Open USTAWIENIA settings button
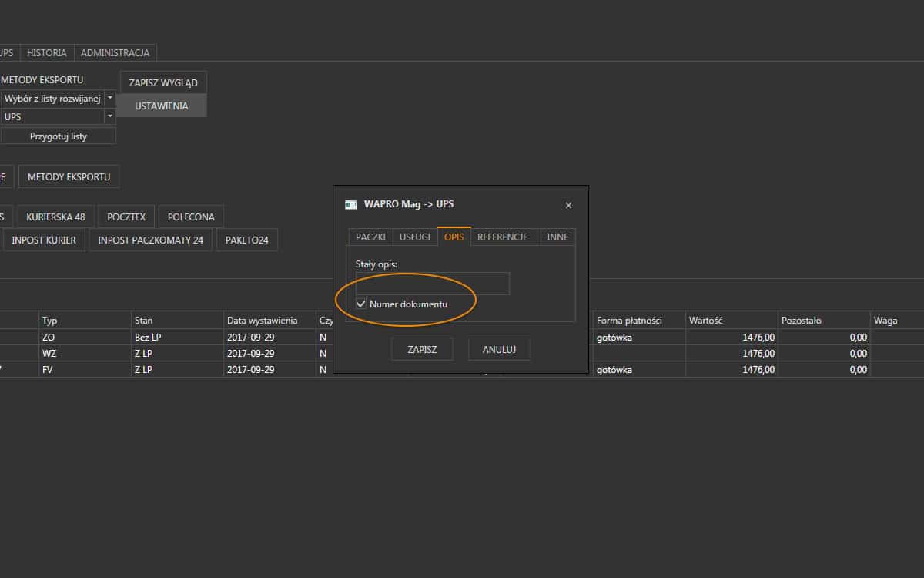 [162, 106]
